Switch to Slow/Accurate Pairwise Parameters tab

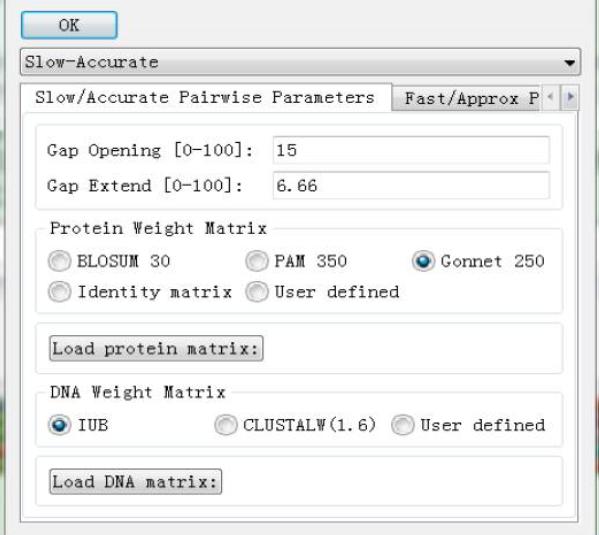[205, 98]
